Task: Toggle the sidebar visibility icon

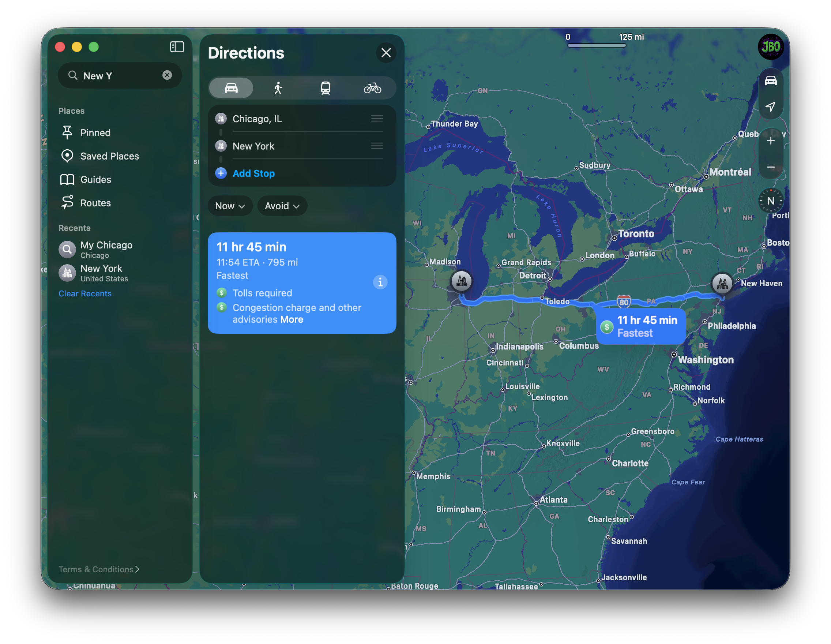Action: (177, 47)
